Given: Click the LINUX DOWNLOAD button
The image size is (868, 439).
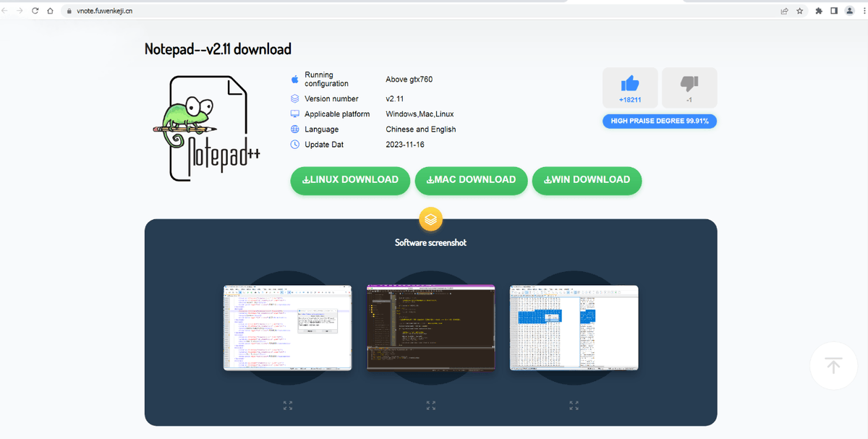Looking at the screenshot, I should 349,180.
